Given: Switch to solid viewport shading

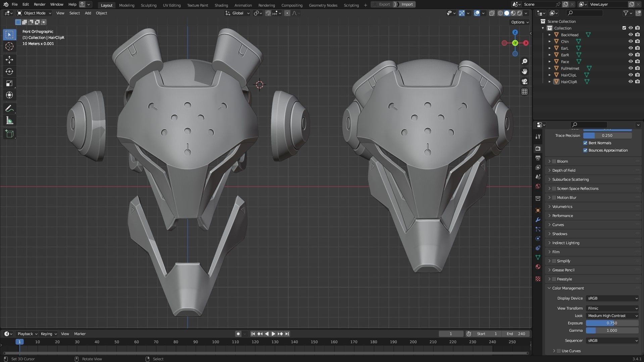Looking at the screenshot, I should tap(507, 13).
